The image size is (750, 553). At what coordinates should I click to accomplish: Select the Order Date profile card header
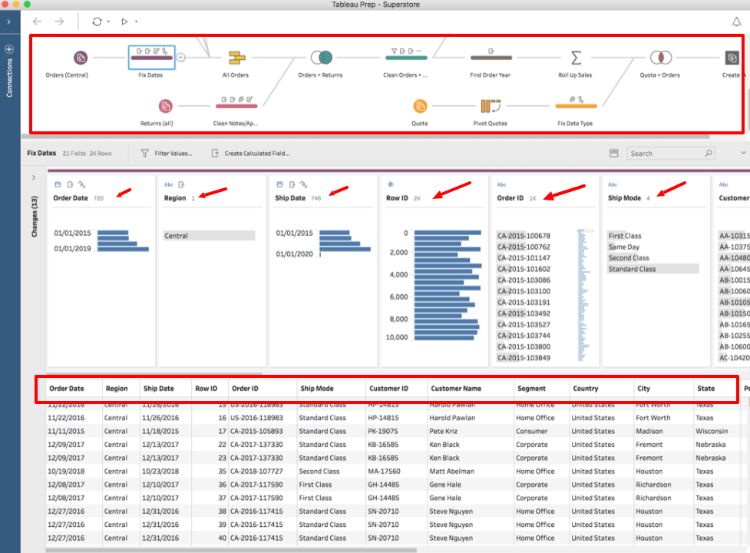70,198
